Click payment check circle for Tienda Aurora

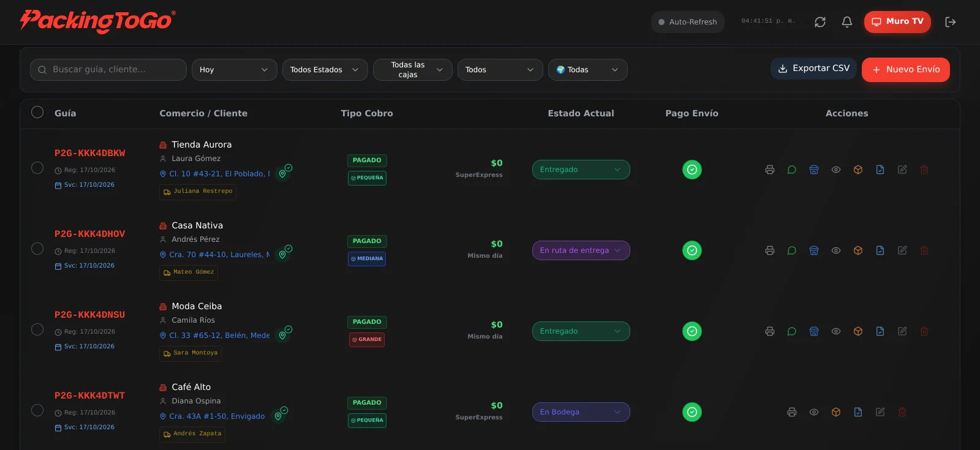[692, 170]
